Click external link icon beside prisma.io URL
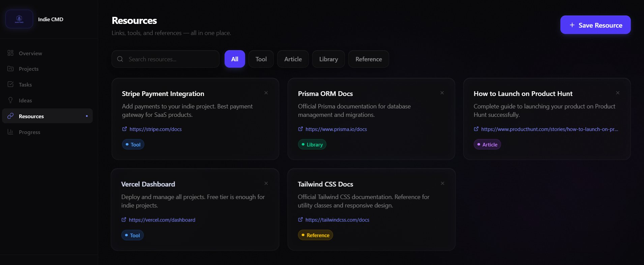 (x=300, y=129)
